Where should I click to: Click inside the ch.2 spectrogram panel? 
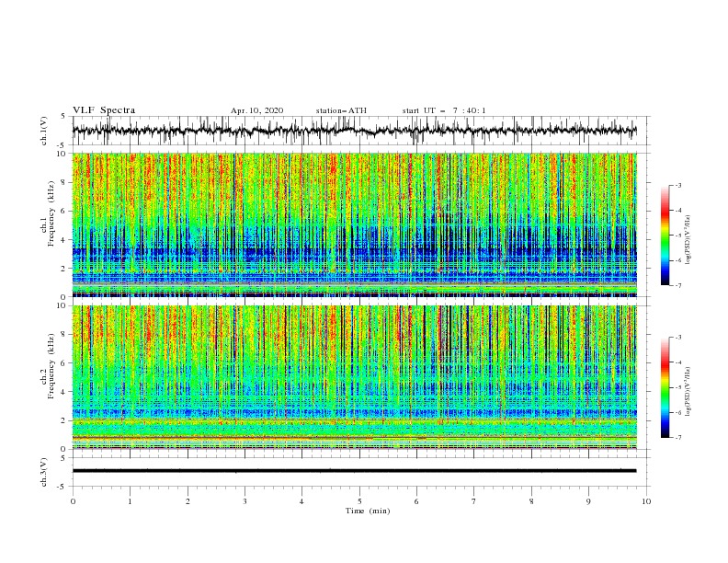tap(354, 377)
